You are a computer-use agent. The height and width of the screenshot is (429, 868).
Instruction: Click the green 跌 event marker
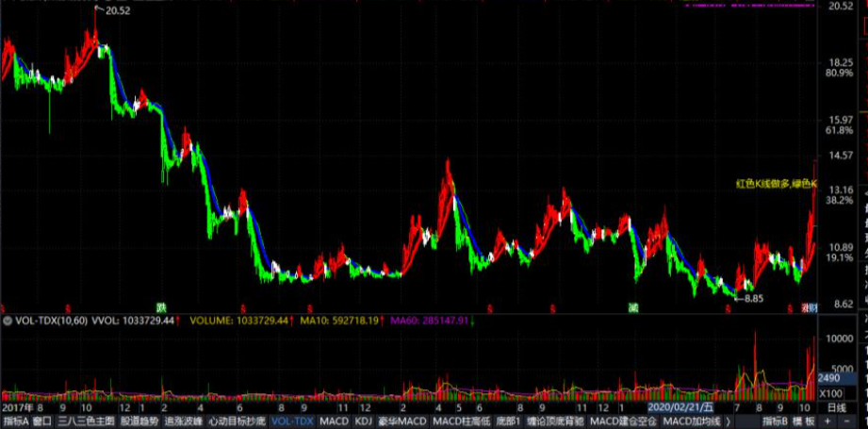[161, 306]
